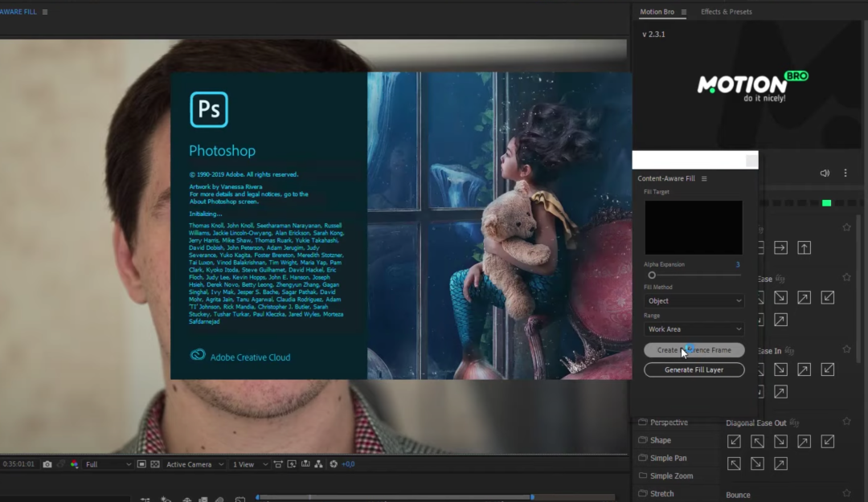The height and width of the screenshot is (502, 868).
Task: Open the Fill Method dropdown set to Object
Action: (694, 301)
